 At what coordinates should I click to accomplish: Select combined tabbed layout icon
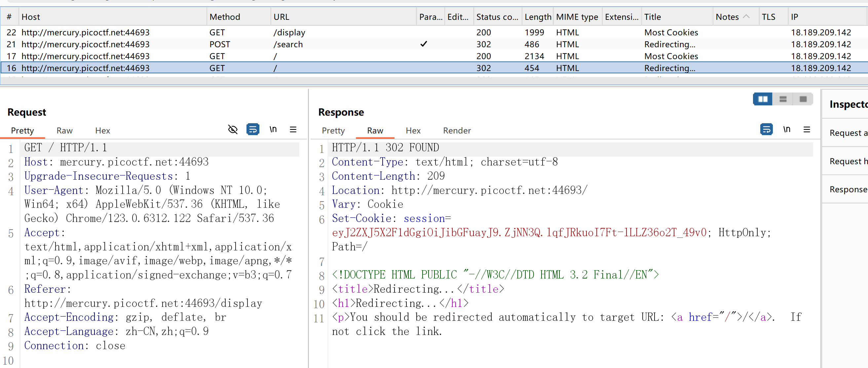click(x=803, y=99)
